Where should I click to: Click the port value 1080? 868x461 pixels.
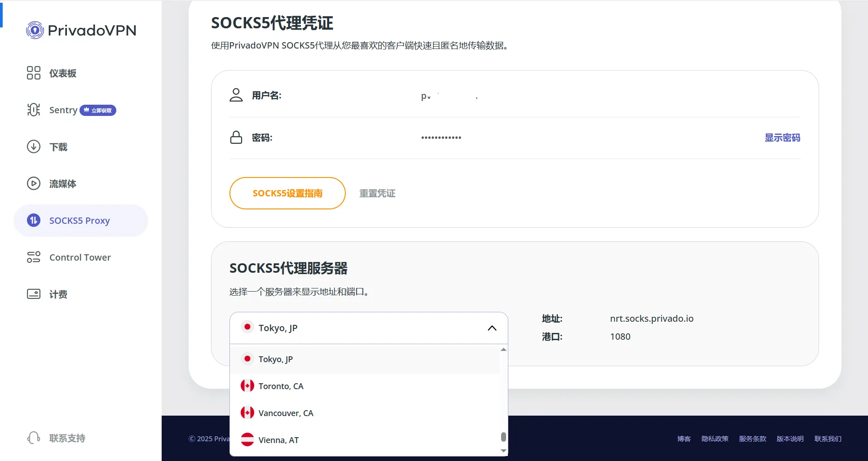click(620, 337)
